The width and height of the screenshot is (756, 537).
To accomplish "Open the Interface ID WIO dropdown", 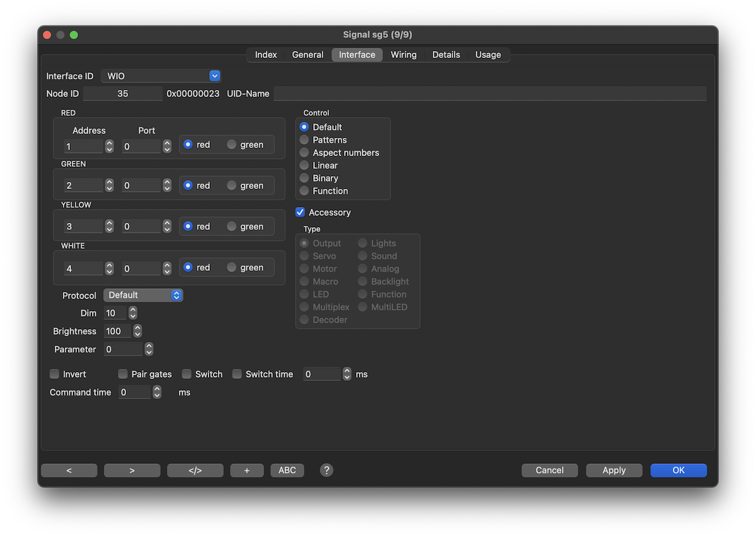I will 161,76.
